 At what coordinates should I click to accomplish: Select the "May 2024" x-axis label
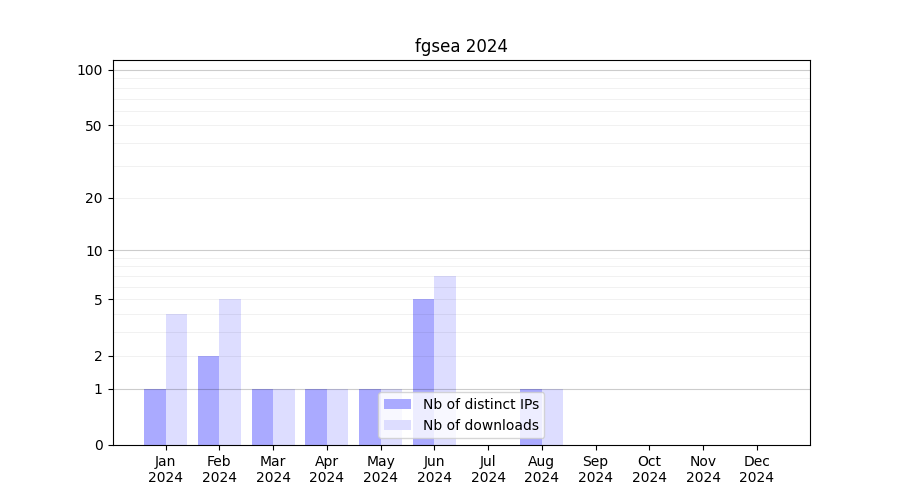(380, 469)
